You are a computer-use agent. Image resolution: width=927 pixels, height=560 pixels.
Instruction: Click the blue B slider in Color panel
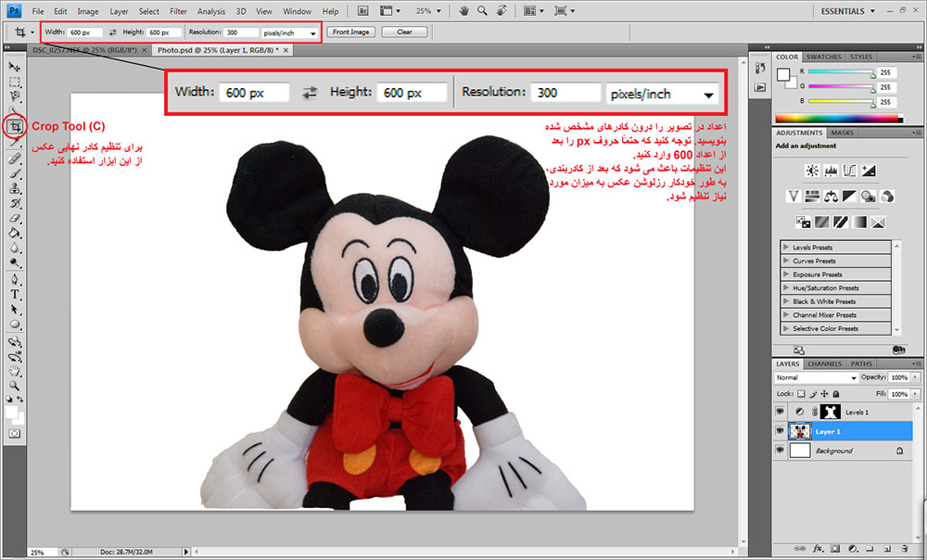click(841, 101)
